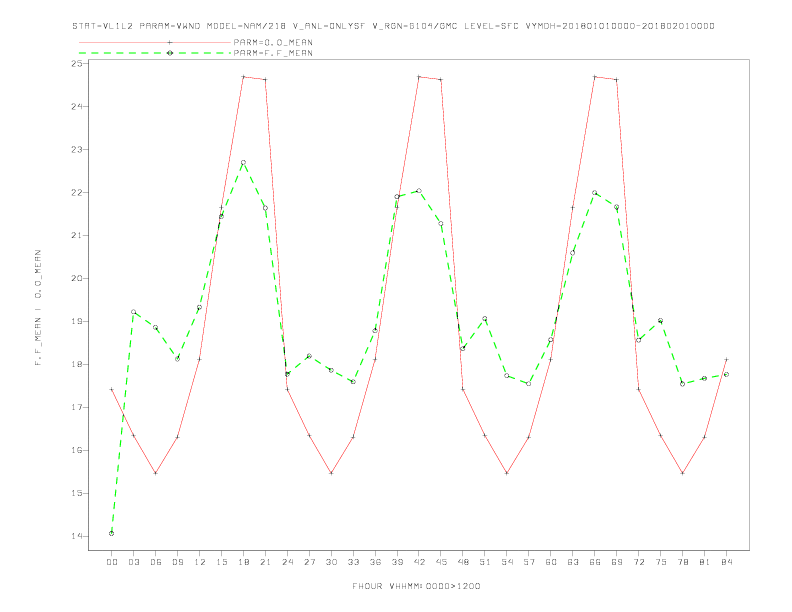Screen dimensions: 792x612
Task: Click the y-axis tick label 20
Action: [77, 278]
